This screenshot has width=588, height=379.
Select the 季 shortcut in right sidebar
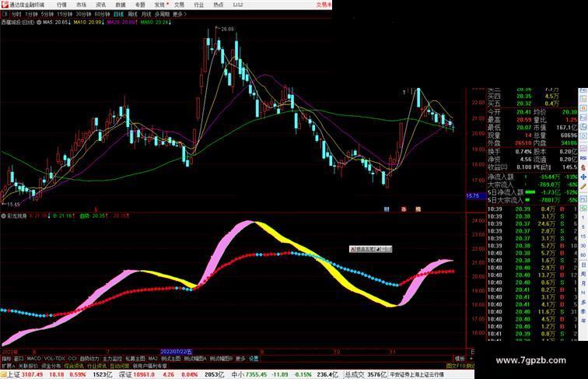[x=583, y=311]
